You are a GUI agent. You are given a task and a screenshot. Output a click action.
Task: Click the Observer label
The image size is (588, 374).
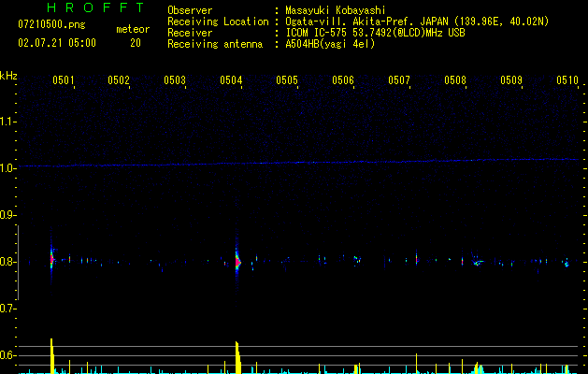point(190,10)
